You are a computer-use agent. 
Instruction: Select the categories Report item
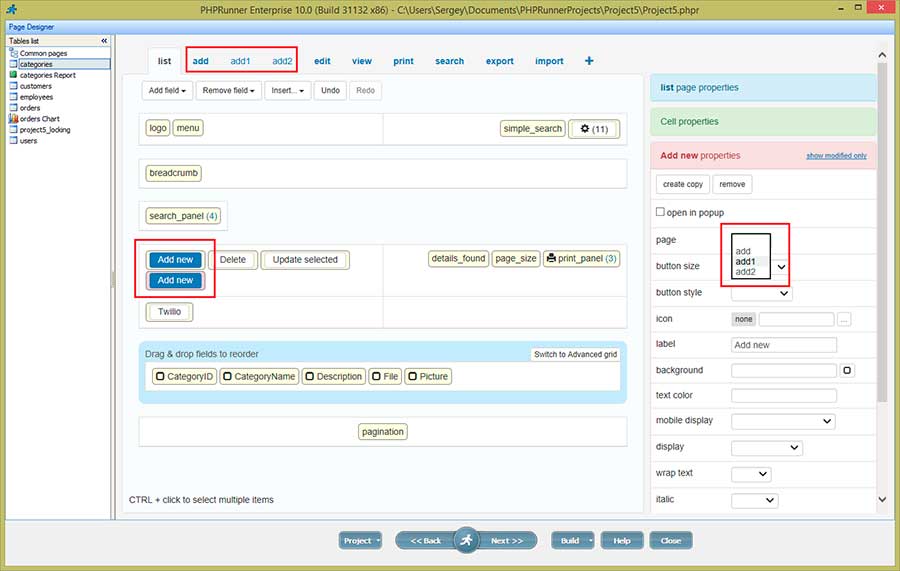47,75
